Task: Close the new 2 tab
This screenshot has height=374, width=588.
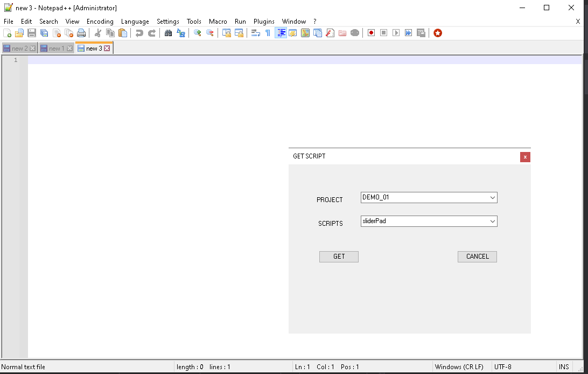Action: 33,49
